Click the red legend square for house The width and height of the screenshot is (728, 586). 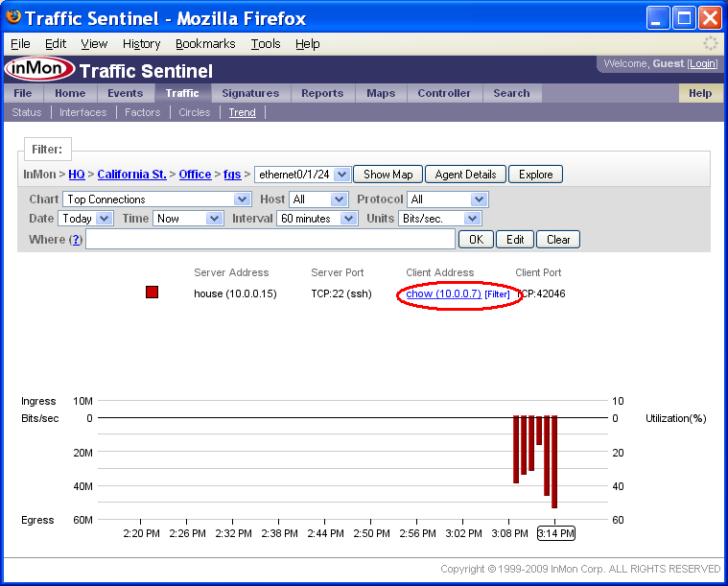pos(152,293)
